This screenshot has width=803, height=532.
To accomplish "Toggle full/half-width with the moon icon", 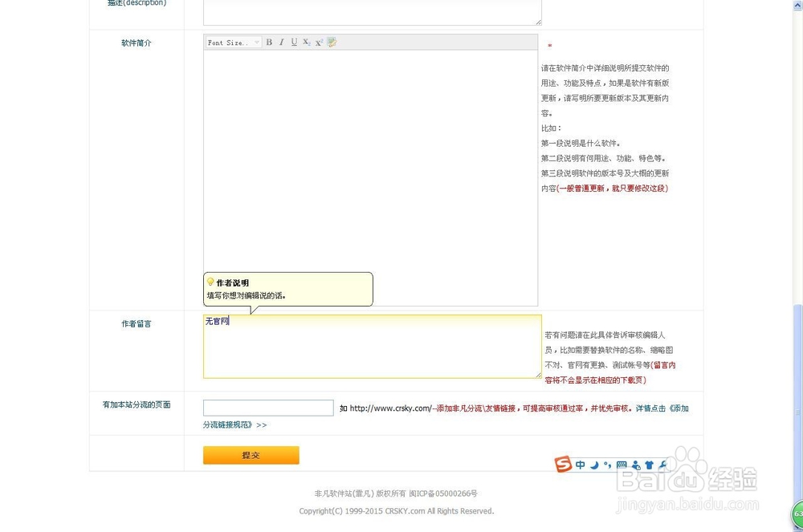I will coord(594,465).
